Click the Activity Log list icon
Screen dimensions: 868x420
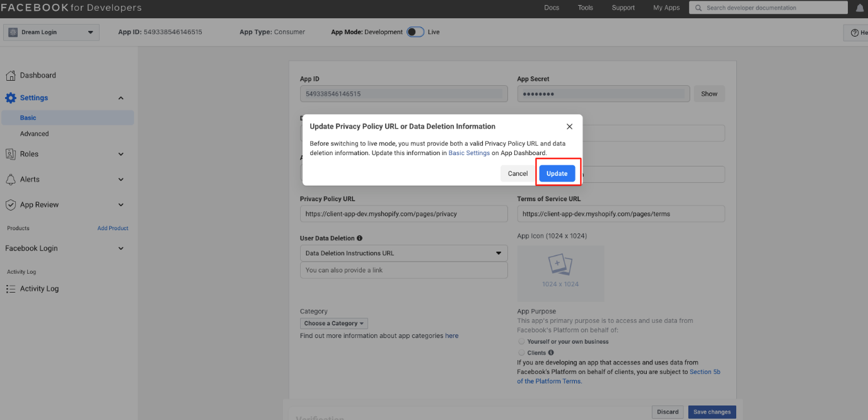[11, 289]
